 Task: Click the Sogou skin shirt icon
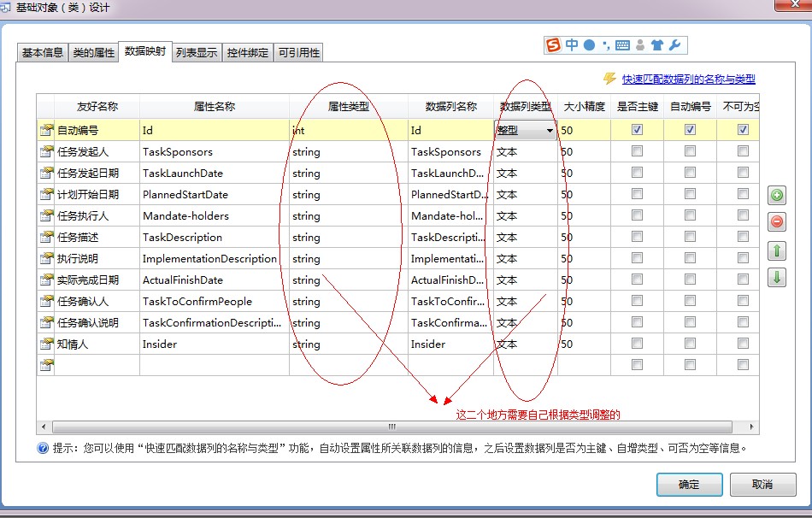pos(656,45)
